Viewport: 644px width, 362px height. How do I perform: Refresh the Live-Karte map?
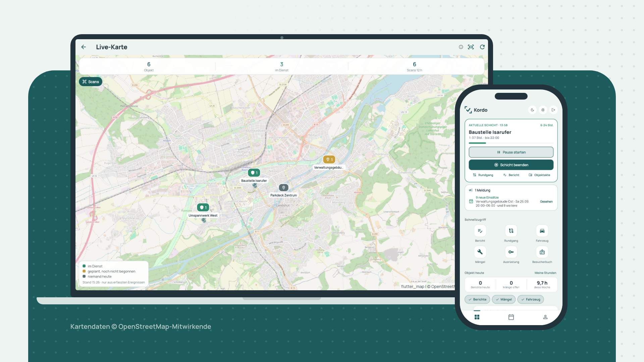pyautogui.click(x=482, y=47)
